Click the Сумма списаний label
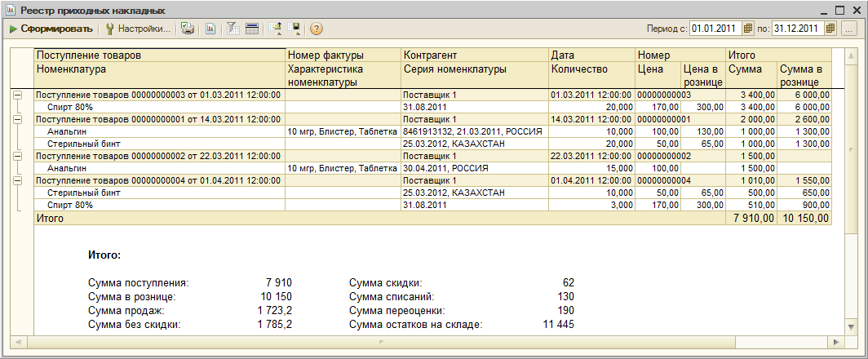Screen dimensions: 868x359 pos(392,296)
